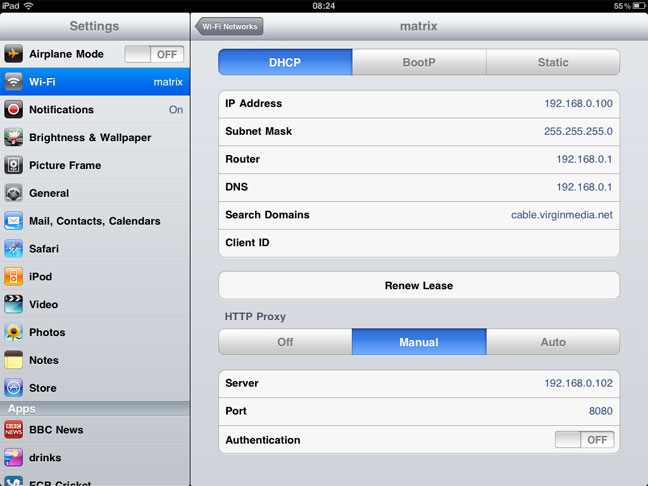Set HTTP Proxy to Auto
Image resolution: width=648 pixels, height=486 pixels.
click(553, 342)
